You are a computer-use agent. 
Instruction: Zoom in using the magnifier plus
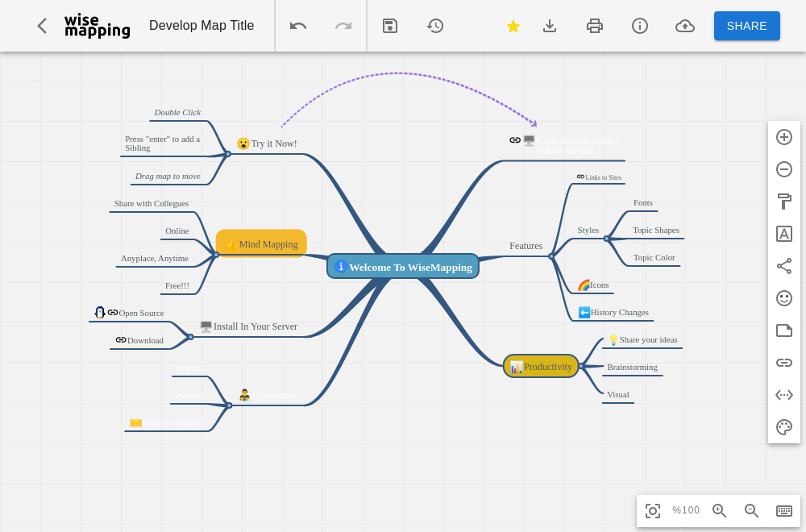[720, 510]
